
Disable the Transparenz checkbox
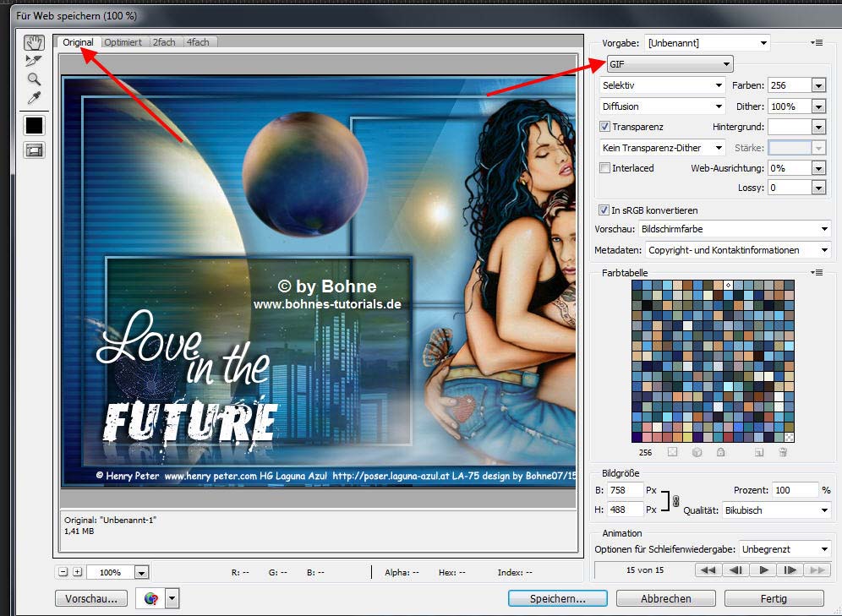604,127
